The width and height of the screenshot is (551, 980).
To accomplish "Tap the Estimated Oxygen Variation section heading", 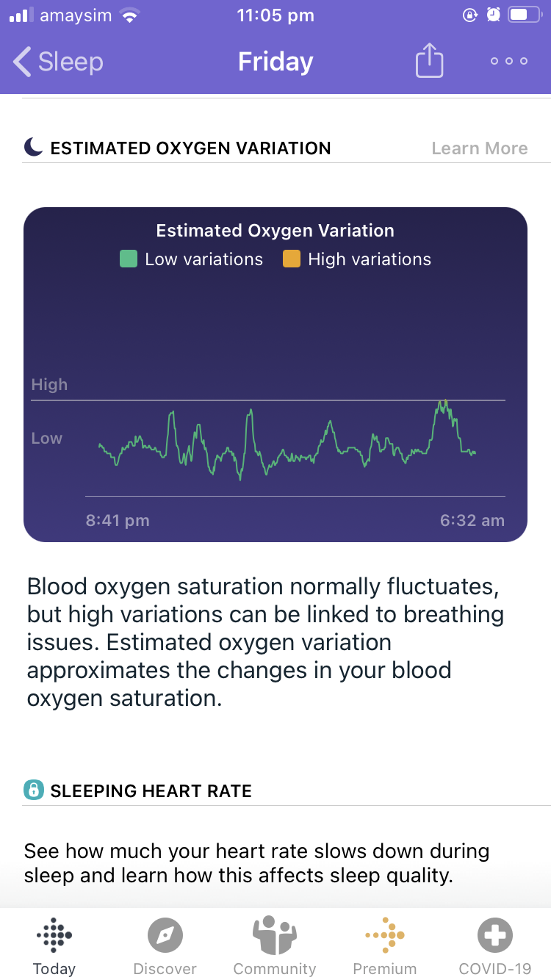I will coord(190,148).
